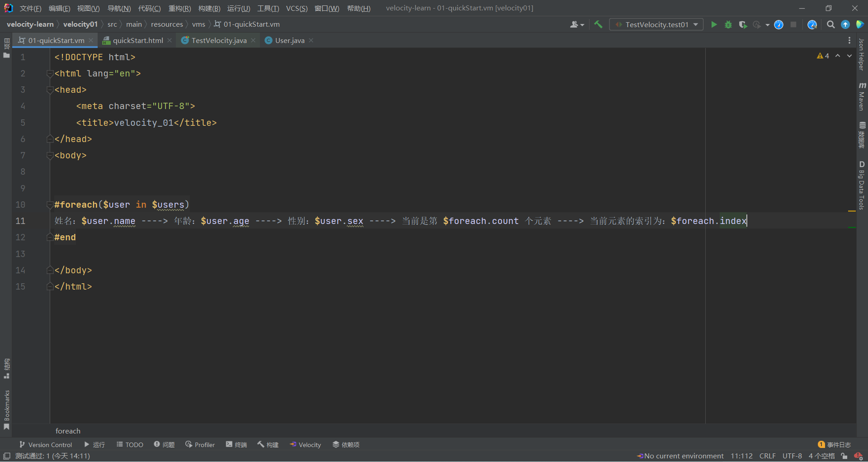Expand the profiler run options arrow
The width and height of the screenshot is (868, 462).
tap(767, 24)
